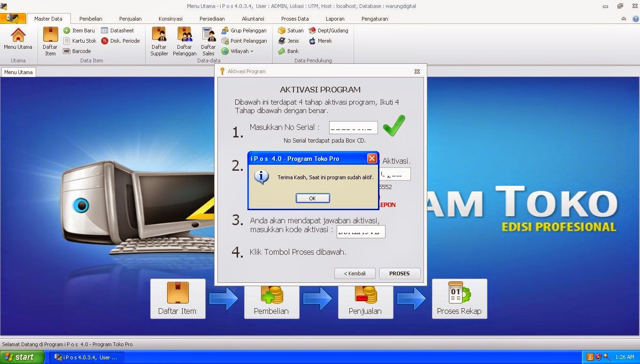The image size is (640, 364).
Task: Open Daftar Sales
Action: pos(208,41)
